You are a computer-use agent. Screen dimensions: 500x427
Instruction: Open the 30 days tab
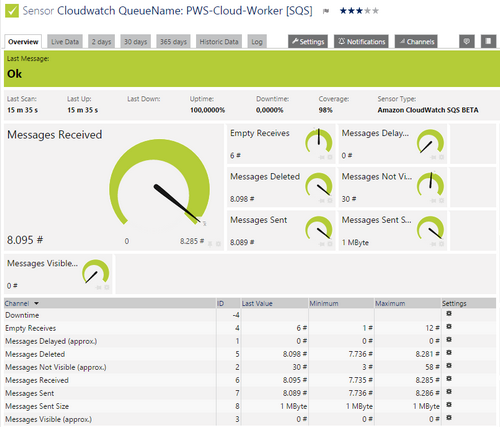pos(136,42)
